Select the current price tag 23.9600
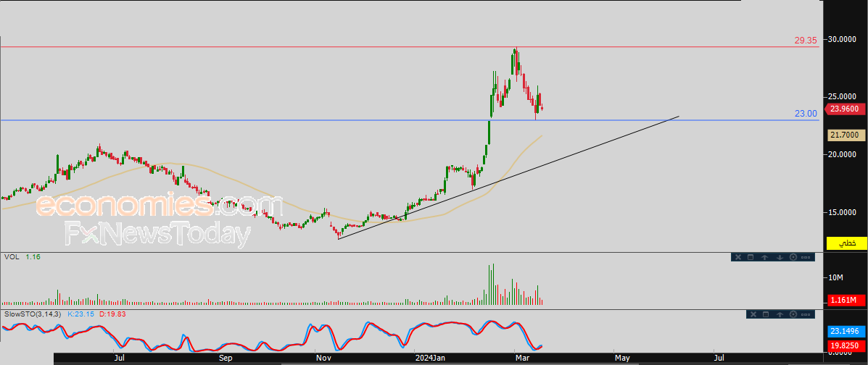The width and height of the screenshot is (868, 365). (x=846, y=109)
